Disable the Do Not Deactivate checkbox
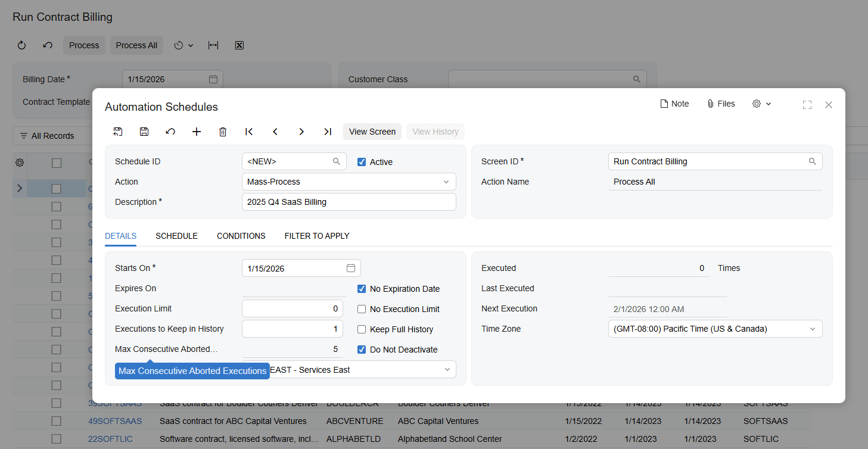Screen dimensions: 868x449 click(x=362, y=350)
